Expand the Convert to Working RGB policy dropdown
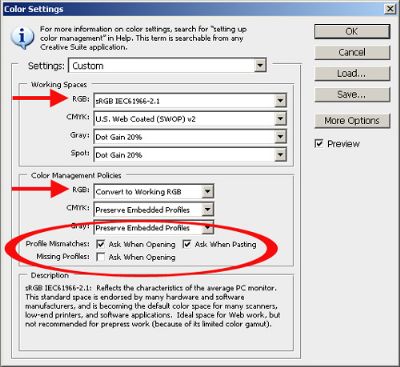400x367 pixels. 208,192
